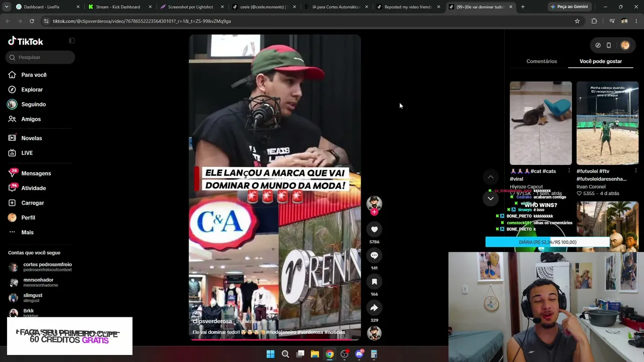
Task: Like the video with the heart button
Action: [374, 229]
